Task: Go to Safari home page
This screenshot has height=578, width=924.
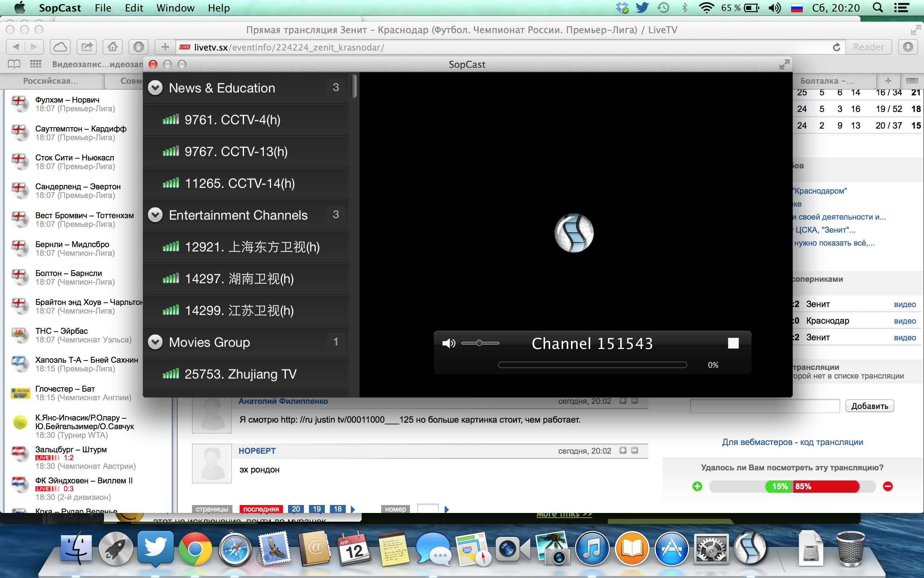Action: (x=112, y=47)
